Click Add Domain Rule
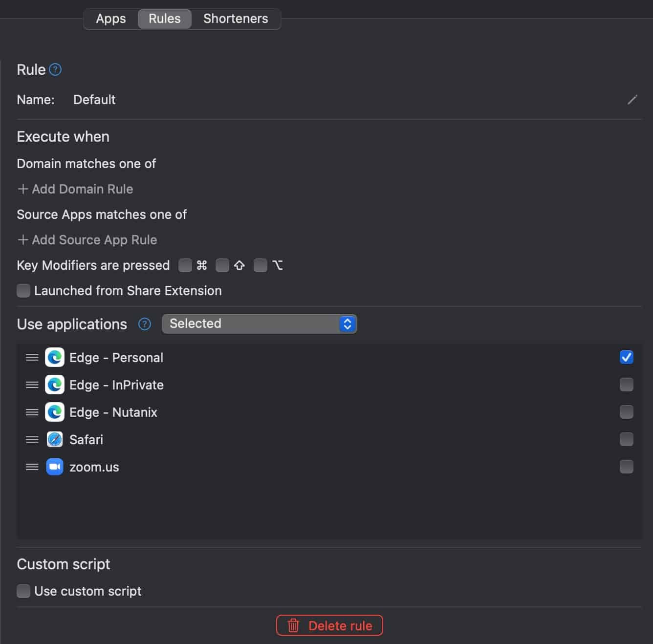The width and height of the screenshot is (653, 644). [75, 189]
